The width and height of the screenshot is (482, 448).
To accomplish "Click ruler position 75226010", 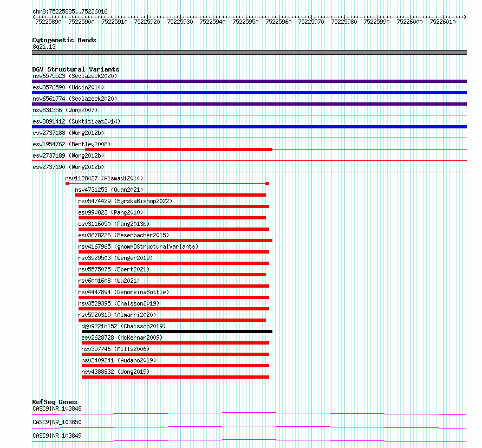I will [442, 22].
